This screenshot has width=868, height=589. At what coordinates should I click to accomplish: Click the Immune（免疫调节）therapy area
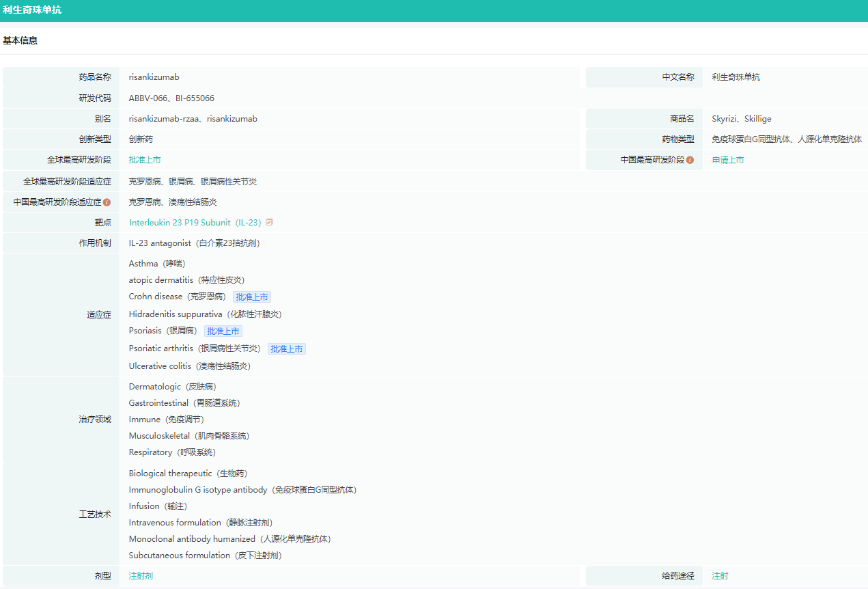167,420
